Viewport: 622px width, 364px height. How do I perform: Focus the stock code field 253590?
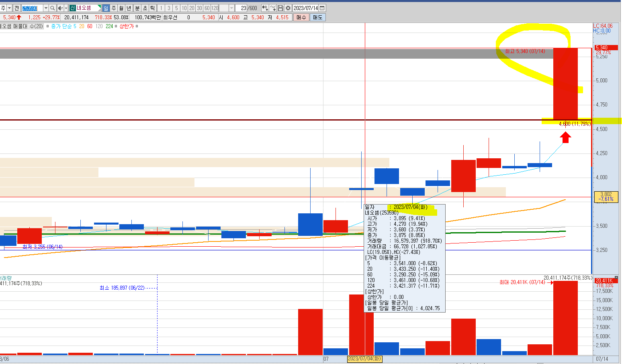[32, 8]
